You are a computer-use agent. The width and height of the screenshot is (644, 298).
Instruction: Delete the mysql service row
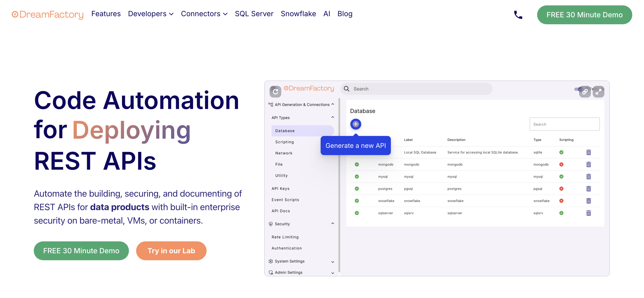pos(588,177)
